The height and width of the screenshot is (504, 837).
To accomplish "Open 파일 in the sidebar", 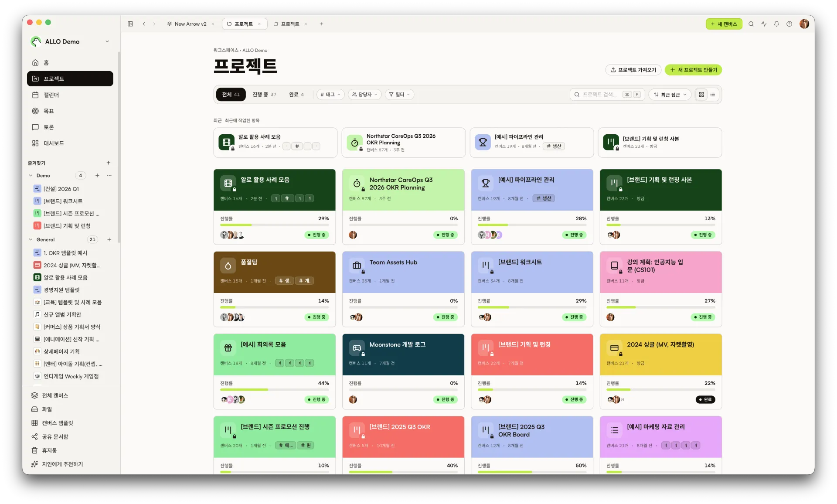I will click(70, 409).
